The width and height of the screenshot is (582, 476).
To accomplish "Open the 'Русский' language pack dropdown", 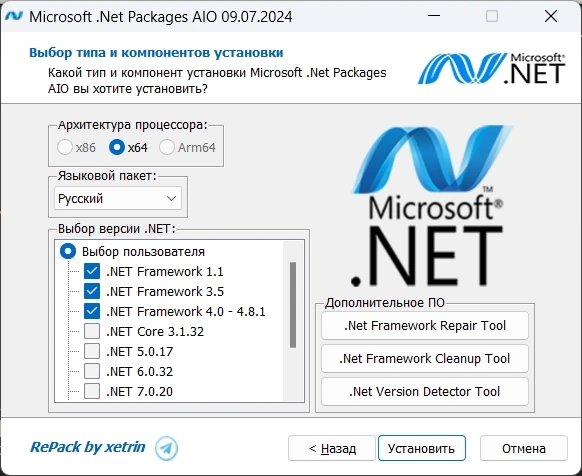I will (x=118, y=199).
